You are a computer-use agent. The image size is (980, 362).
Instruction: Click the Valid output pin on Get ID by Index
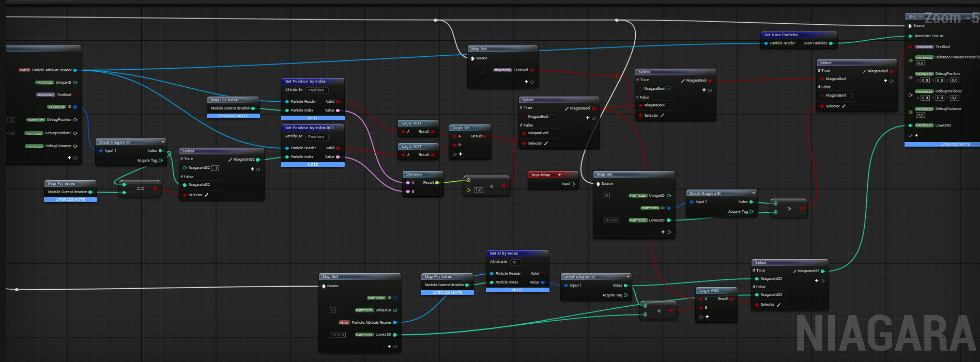543,274
